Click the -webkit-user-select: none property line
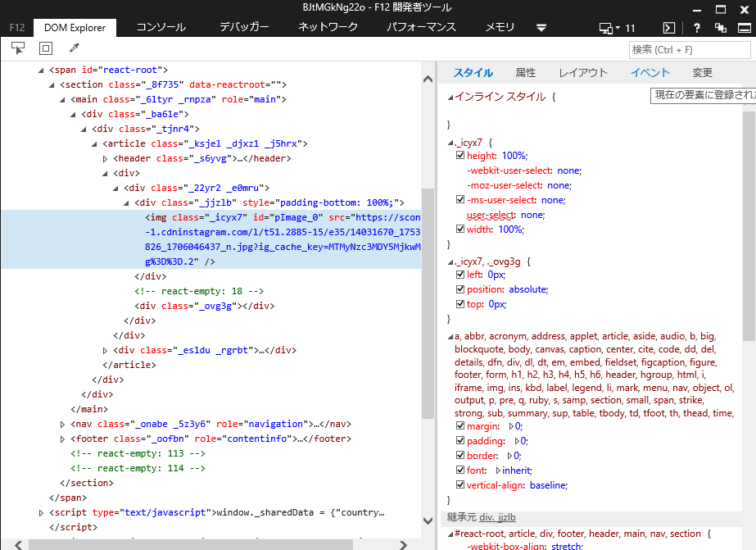 (x=524, y=170)
